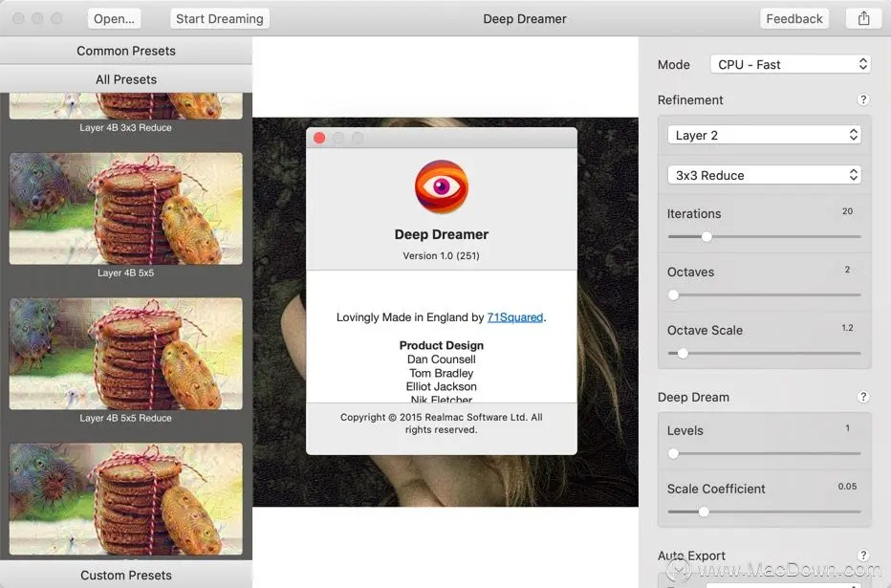Click the name Elliot Jackson
Image resolution: width=891 pixels, height=588 pixels.
click(442, 386)
